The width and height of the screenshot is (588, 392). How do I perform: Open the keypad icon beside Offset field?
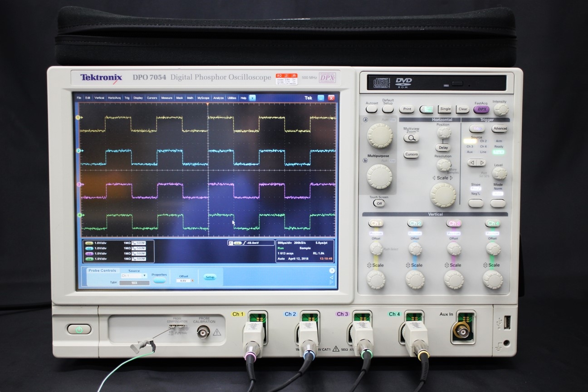192,281
